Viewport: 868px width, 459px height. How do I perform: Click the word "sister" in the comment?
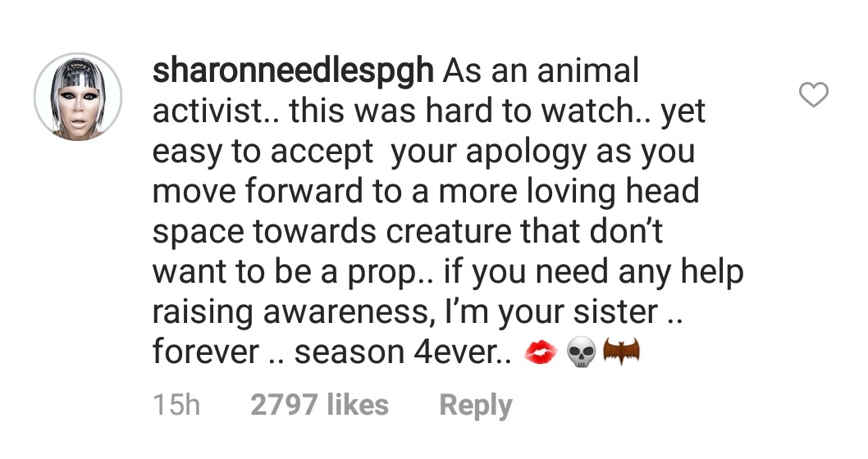608,312
